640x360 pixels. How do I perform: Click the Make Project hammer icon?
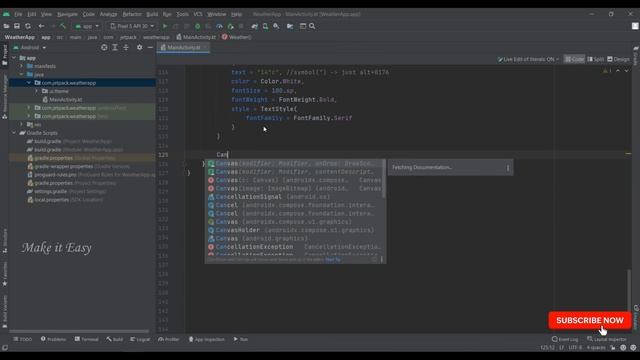coord(63,26)
